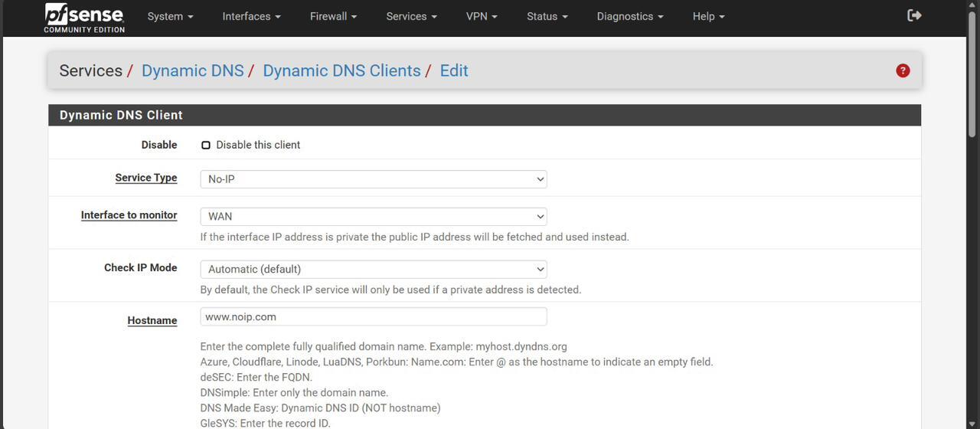Open the Services menu

(x=411, y=16)
